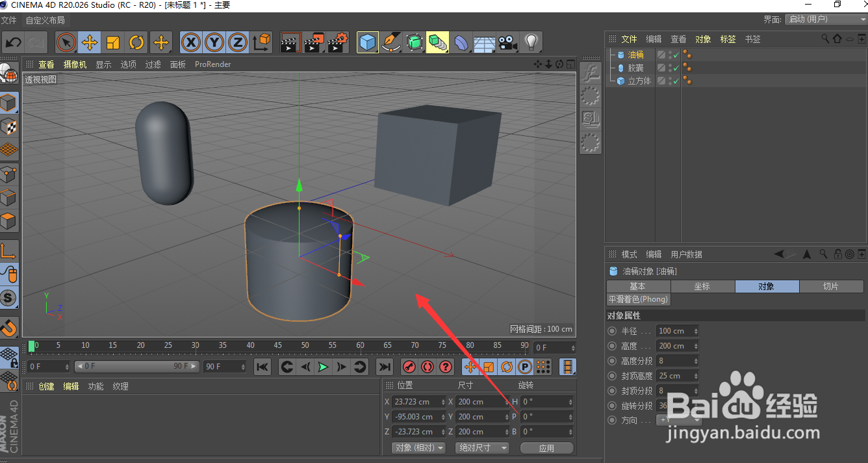
Task: Toggle the 胶囊 green enable checkmark
Action: 676,68
